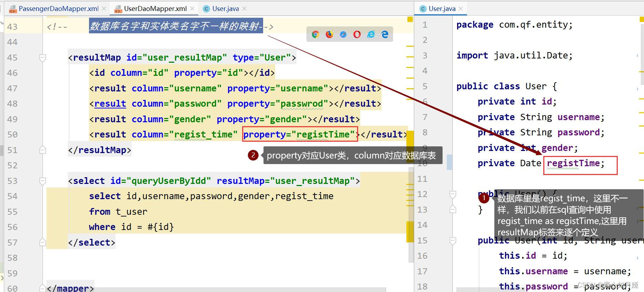Click highlighted Chinese comment on line 43

[x=176, y=26]
